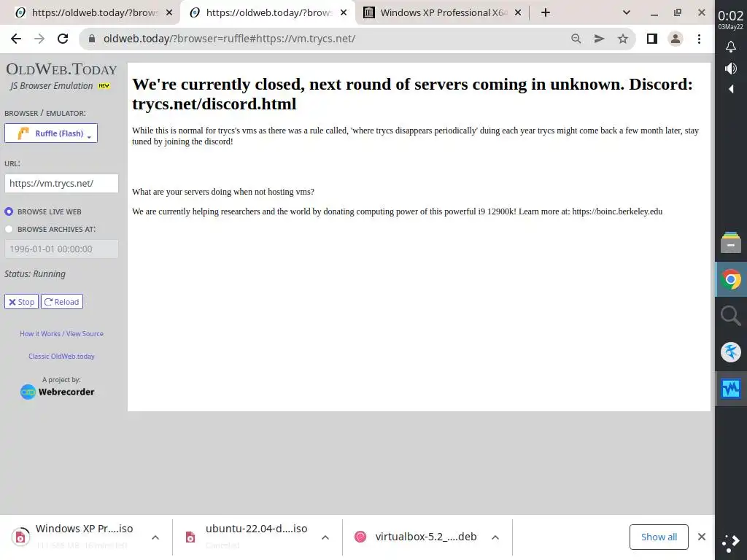
Task: Click the clock showing 0:02
Action: 731,16
